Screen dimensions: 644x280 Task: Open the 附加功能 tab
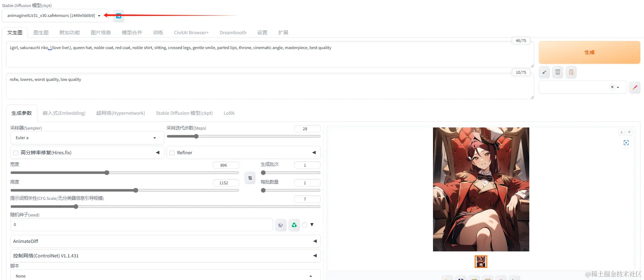point(70,32)
